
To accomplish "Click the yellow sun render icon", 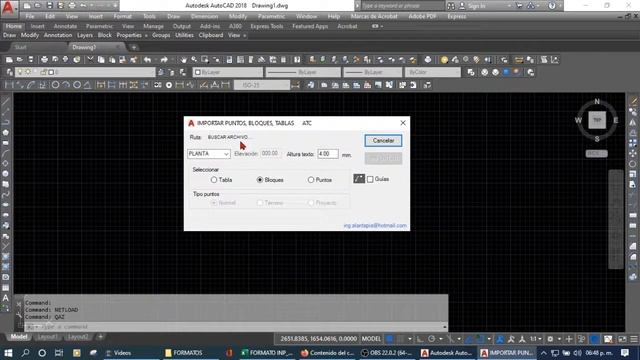I will (x=444, y=60).
